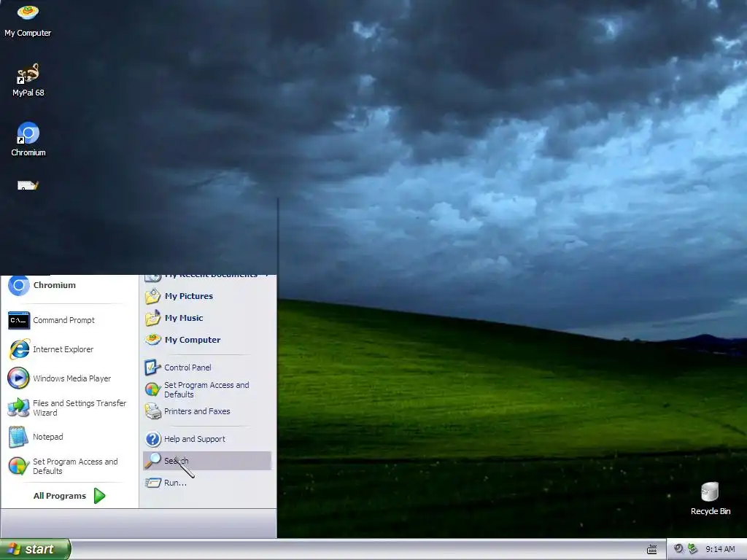Image resolution: width=747 pixels, height=560 pixels.
Task: Click Help and Support question mark icon
Action: (x=153, y=439)
